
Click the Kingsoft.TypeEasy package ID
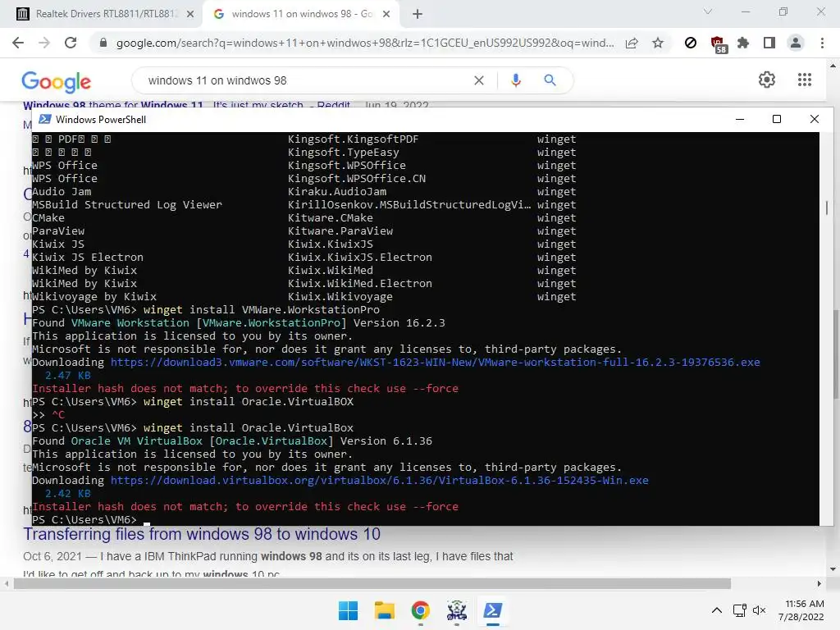[344, 152]
